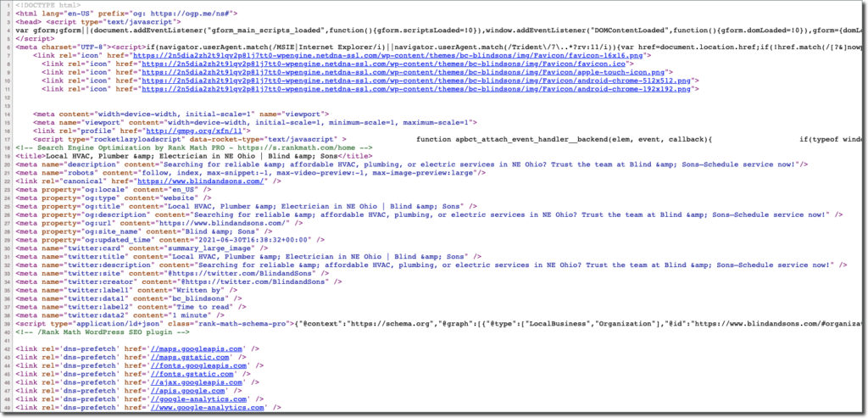Click the meta name="robots" line
Screen dimensions: 868x418
tap(251, 173)
